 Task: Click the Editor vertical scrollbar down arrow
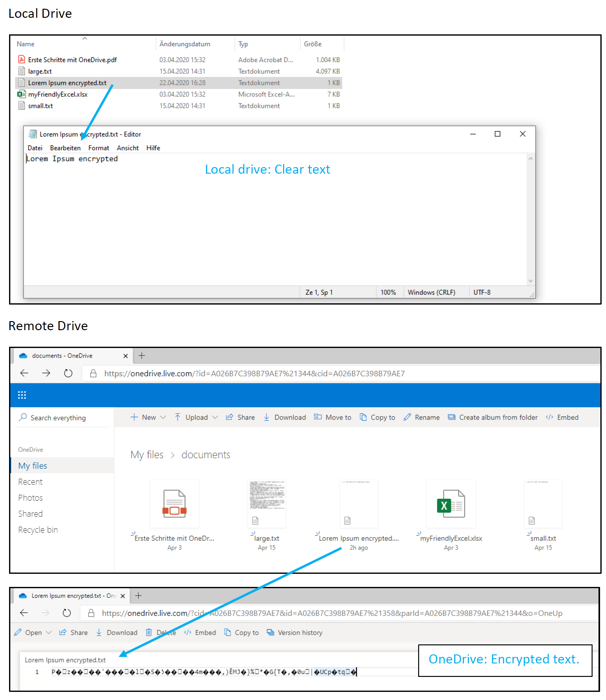pos(531,280)
